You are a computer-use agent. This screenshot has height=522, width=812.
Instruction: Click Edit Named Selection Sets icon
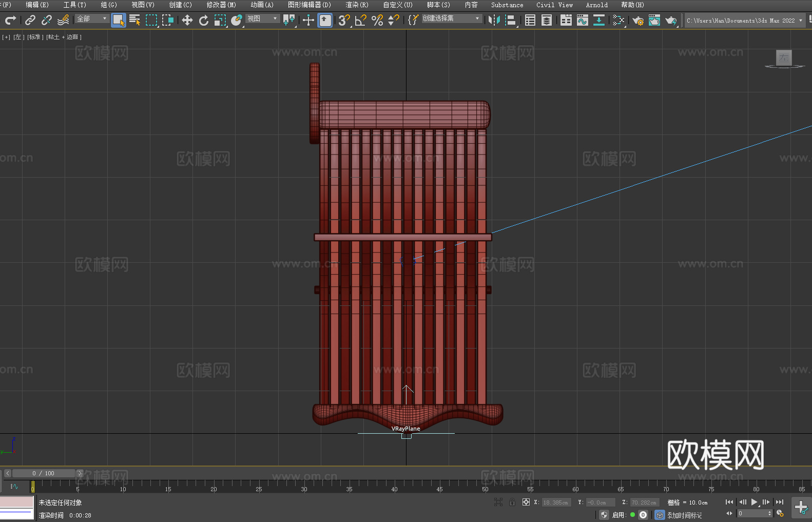(413, 20)
